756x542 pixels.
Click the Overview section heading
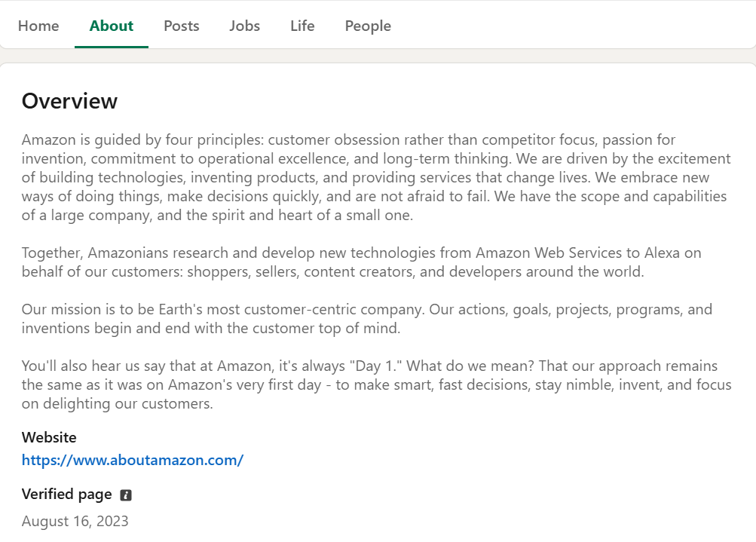[69, 100]
